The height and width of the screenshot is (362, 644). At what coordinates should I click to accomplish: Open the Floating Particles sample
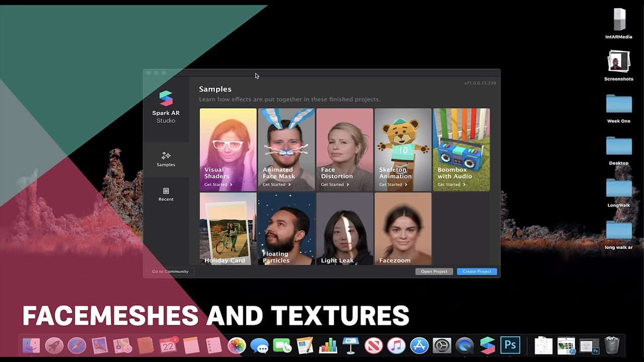click(x=286, y=229)
